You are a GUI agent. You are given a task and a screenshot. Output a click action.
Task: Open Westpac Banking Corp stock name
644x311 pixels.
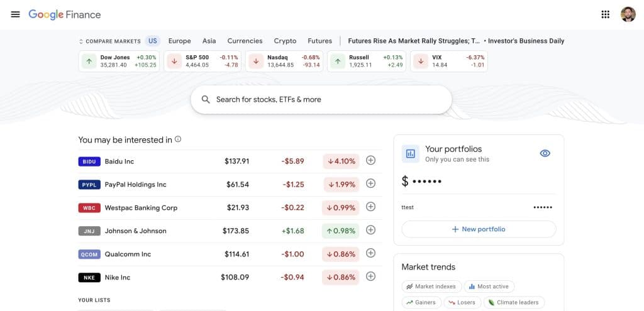(141, 207)
